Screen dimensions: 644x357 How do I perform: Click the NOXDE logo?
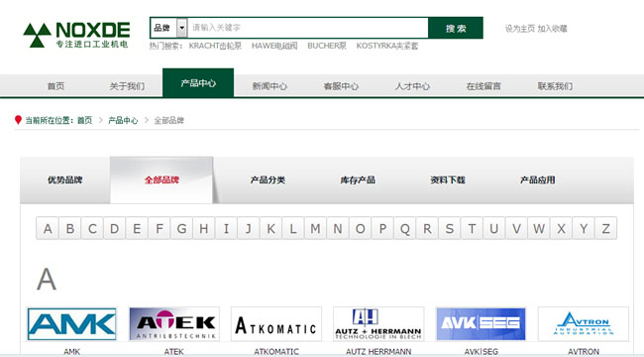pyautogui.click(x=77, y=35)
